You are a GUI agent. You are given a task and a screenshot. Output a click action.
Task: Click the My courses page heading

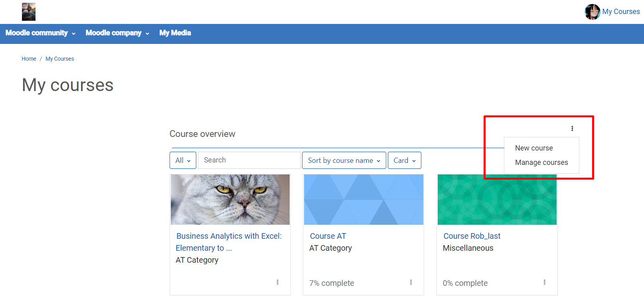coord(68,85)
